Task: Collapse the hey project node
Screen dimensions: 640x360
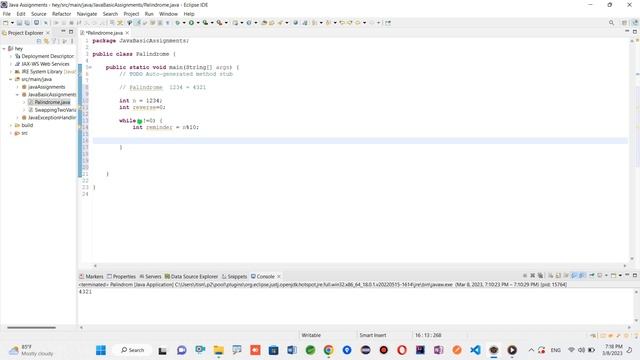Action: click(x=4, y=49)
